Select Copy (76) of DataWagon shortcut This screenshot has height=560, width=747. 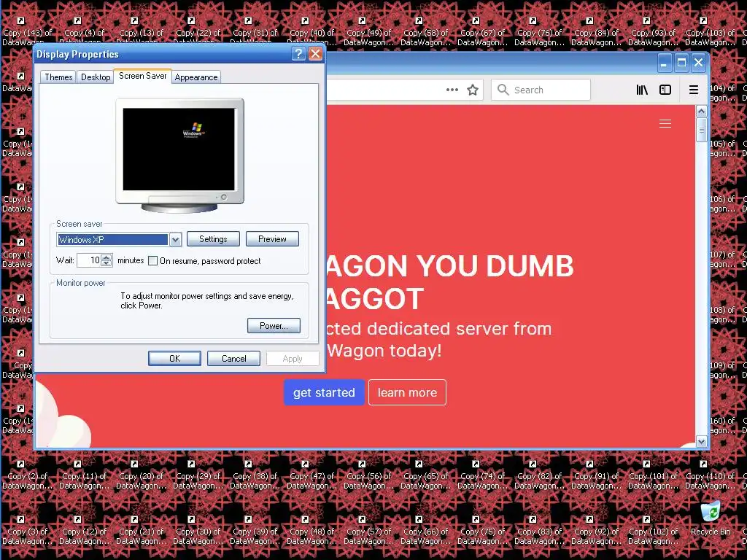[539, 31]
